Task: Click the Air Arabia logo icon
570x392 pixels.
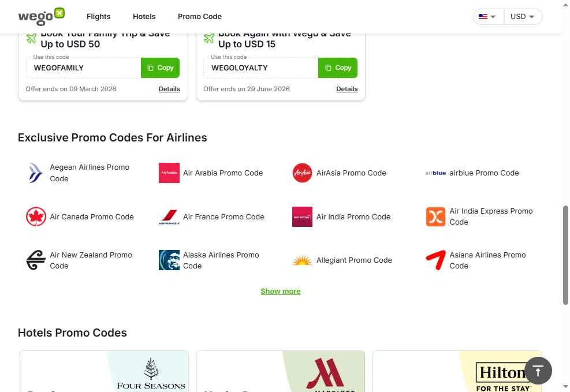Action: [x=169, y=173]
